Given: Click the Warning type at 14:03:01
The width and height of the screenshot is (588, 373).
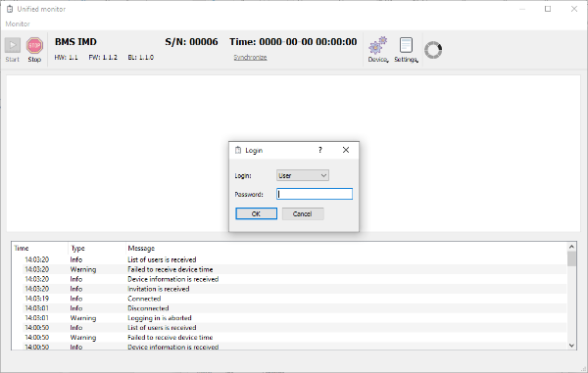Looking at the screenshot, I should 83,318.
